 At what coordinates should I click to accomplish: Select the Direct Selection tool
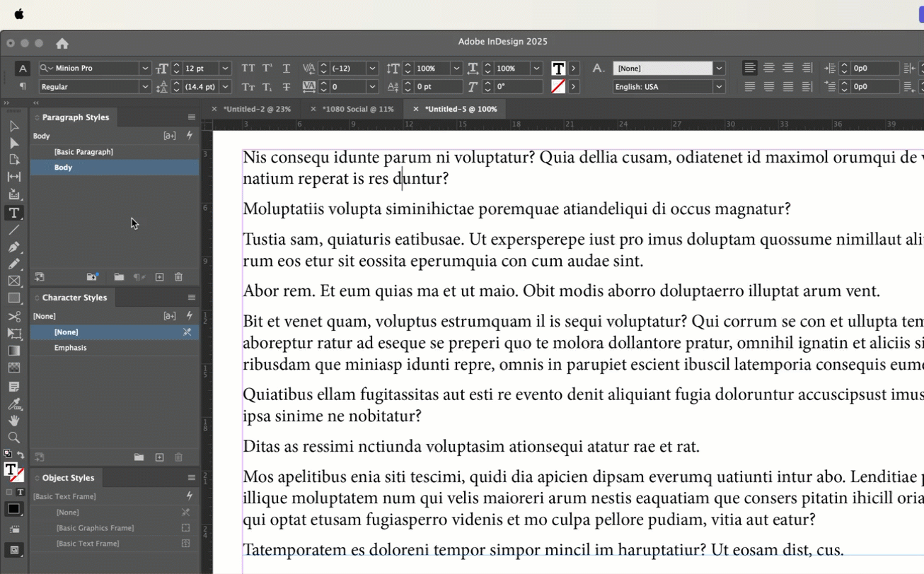[x=13, y=143]
